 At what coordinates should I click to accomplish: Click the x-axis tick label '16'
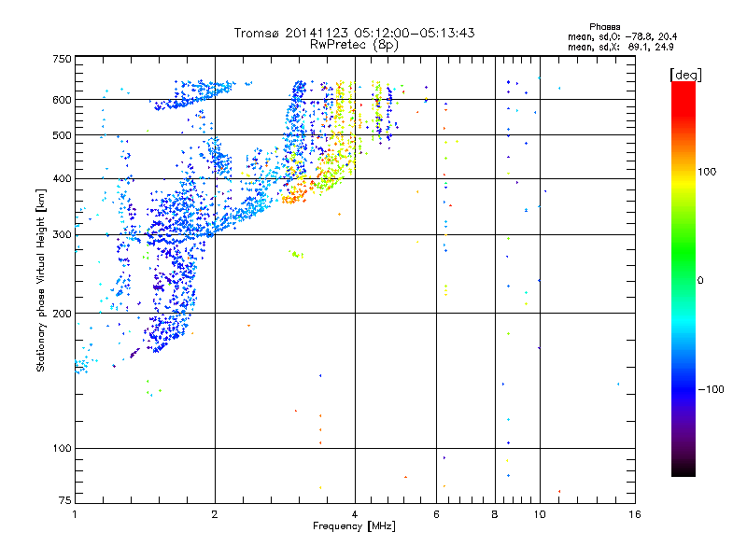pos(635,514)
